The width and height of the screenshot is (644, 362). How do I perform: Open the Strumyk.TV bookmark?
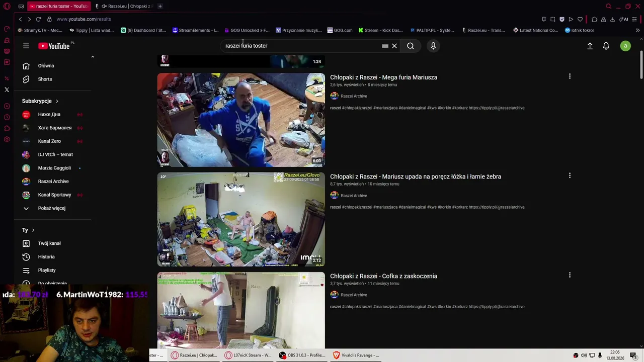pyautogui.click(x=40, y=30)
